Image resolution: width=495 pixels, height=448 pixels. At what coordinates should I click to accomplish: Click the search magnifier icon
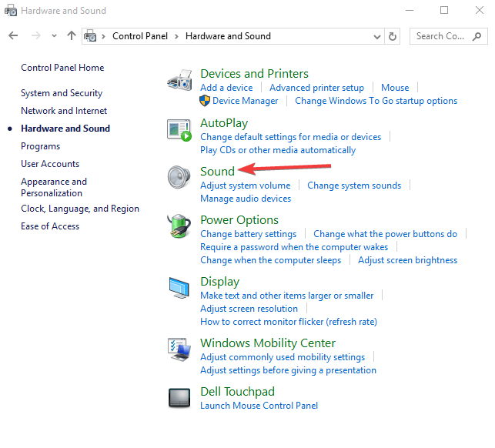pos(477,36)
